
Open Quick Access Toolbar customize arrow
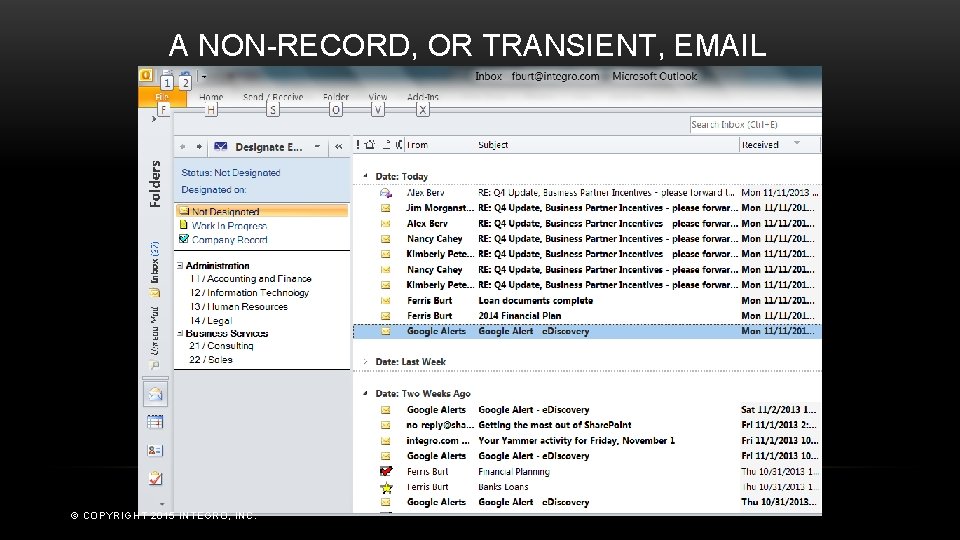(x=204, y=77)
